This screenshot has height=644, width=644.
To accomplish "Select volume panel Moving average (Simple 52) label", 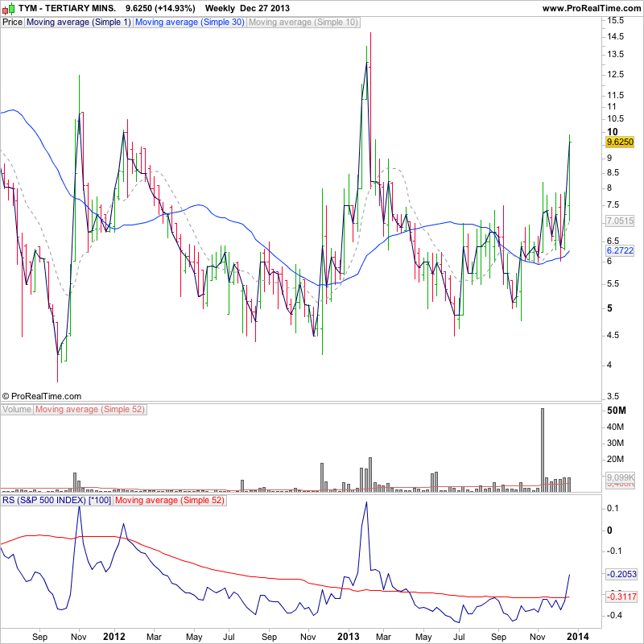I will coord(90,410).
